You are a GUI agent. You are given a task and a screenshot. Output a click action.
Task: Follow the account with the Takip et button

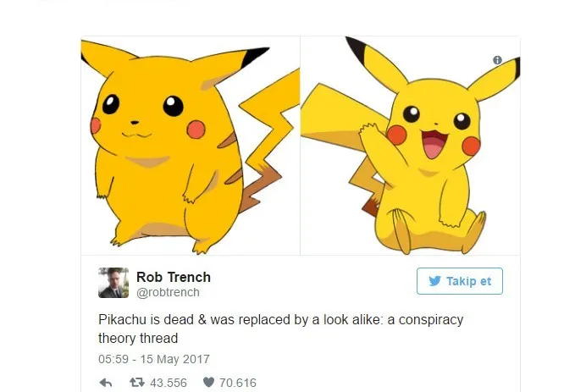[x=460, y=281]
